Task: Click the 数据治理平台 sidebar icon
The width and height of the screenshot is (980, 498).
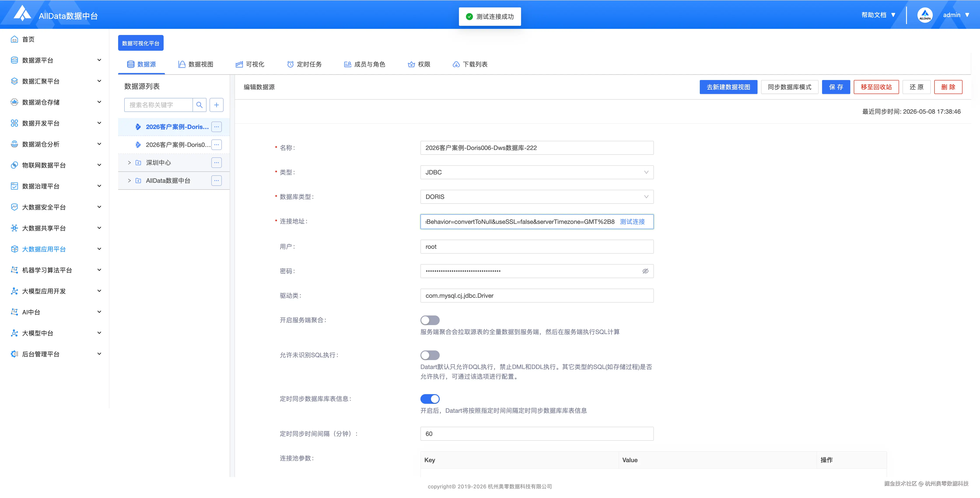Action: [14, 186]
